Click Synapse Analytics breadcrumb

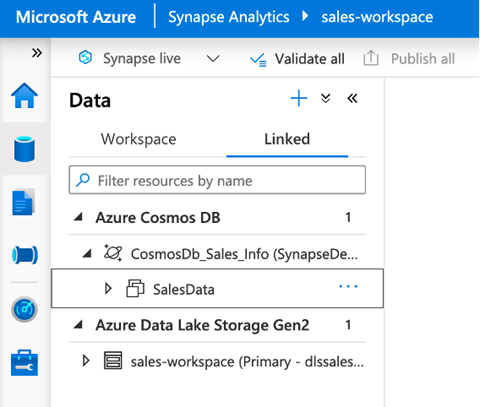click(x=229, y=17)
